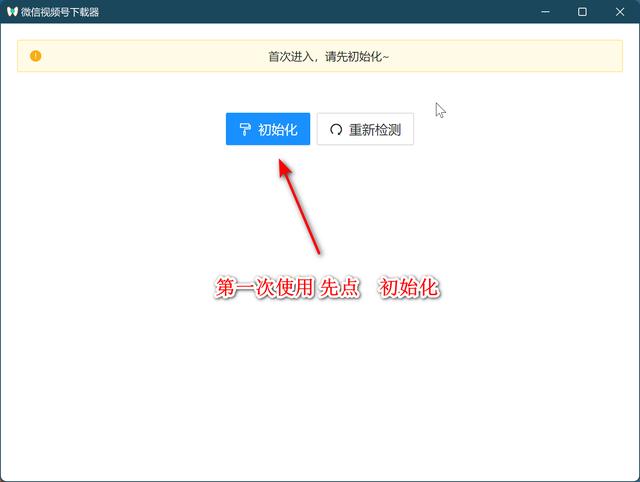Click the red 初始化 word in the annotation

(409, 288)
